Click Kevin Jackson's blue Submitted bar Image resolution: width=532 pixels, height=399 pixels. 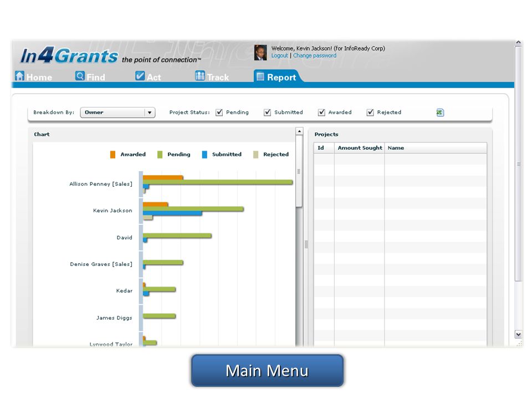tap(172, 213)
